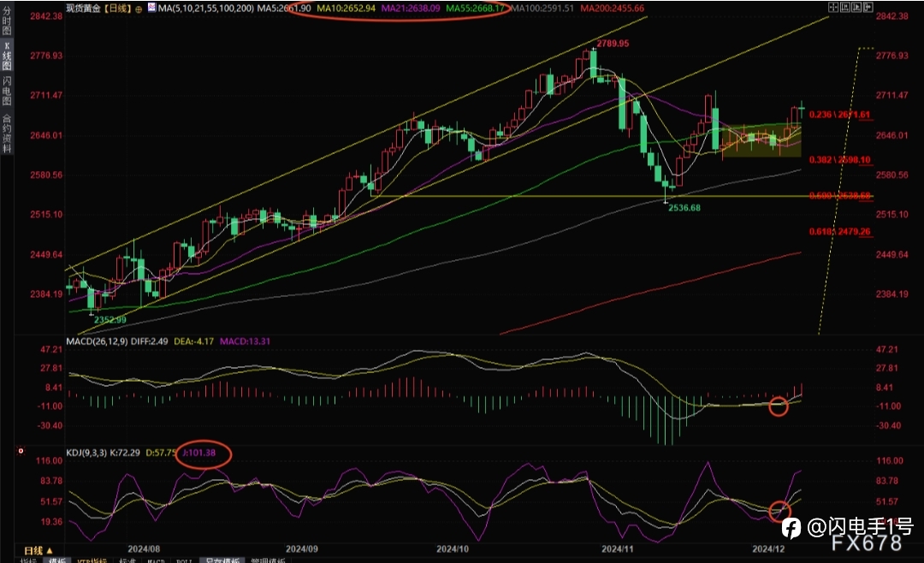Click the MACD(26,12,9) indicator label

pyautogui.click(x=97, y=341)
